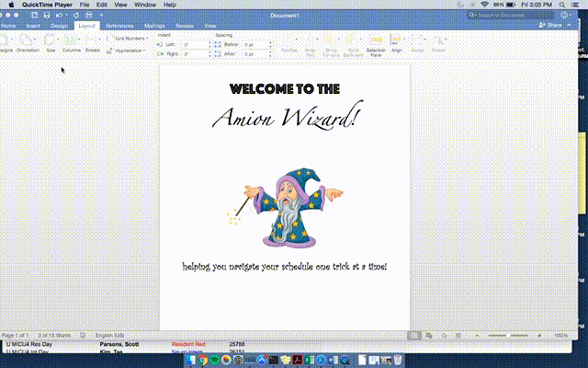
Task: Click the zoom in plus button
Action: 539,336
